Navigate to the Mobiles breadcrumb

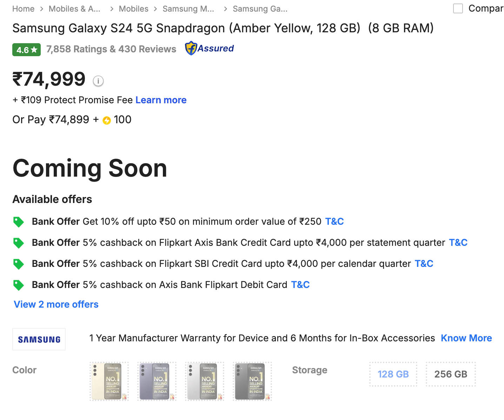133,9
